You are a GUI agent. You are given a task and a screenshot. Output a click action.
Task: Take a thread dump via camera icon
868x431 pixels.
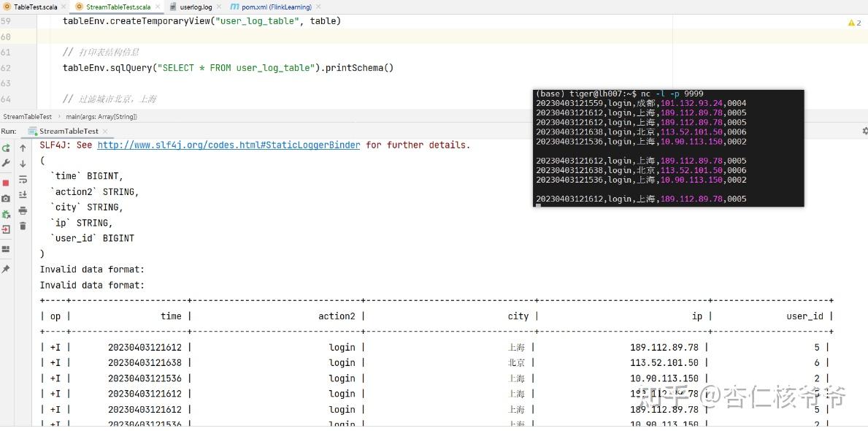tap(7, 197)
